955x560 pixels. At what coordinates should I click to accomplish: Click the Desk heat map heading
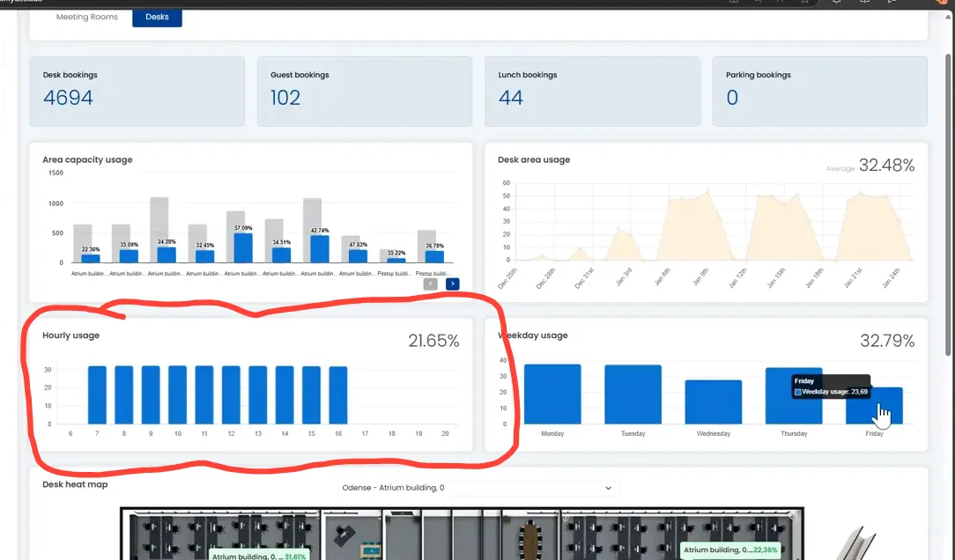[75, 484]
